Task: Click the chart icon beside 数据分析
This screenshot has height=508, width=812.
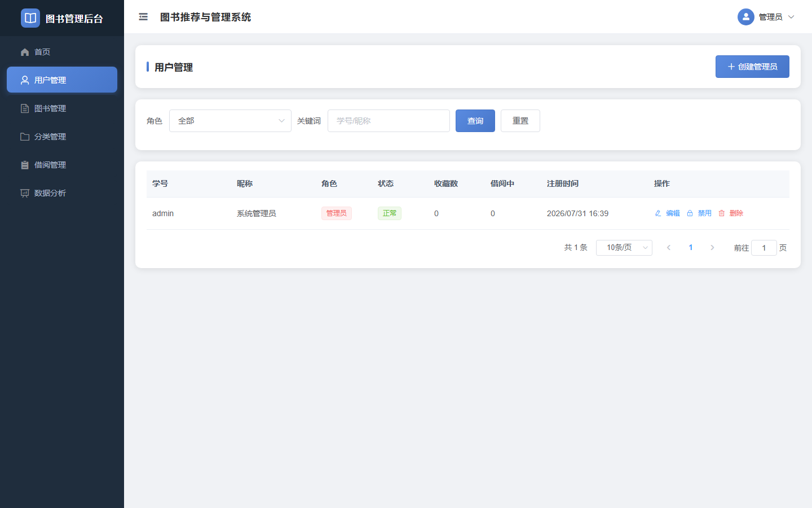Action: click(25, 193)
